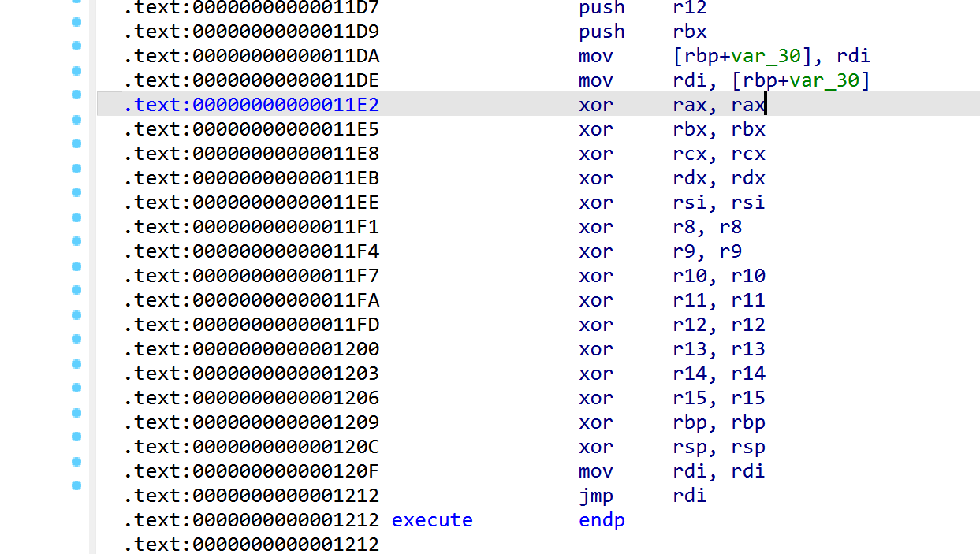Viewport: 980px width, 554px height.
Task: Toggle breakpoint dot for xor r12, r12 line
Action: pos(76,314)
